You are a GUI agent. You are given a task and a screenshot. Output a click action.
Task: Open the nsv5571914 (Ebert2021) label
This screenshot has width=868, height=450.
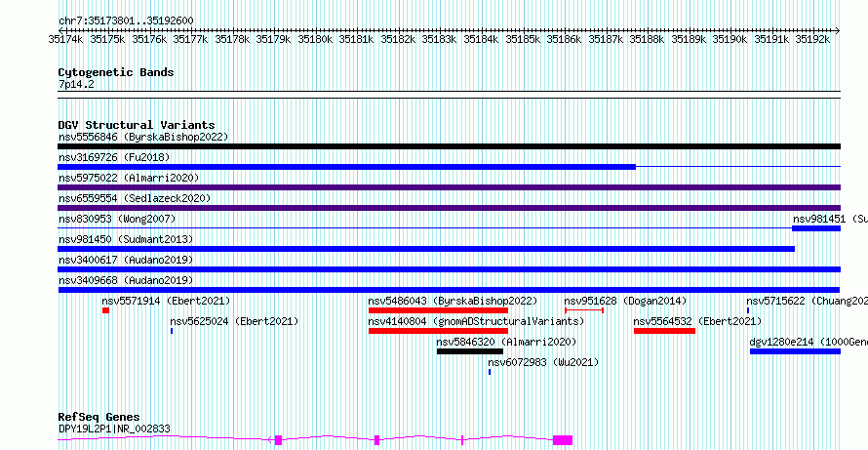[166, 301]
